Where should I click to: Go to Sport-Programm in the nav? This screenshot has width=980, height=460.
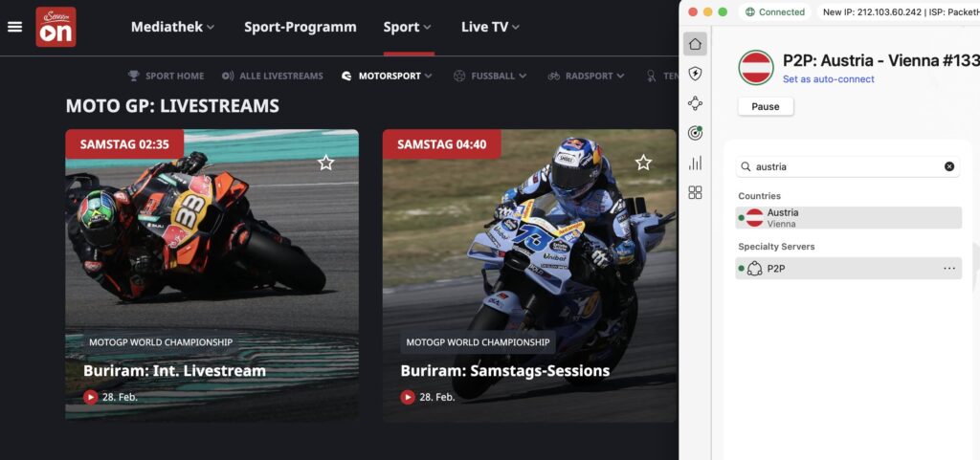pyautogui.click(x=300, y=27)
